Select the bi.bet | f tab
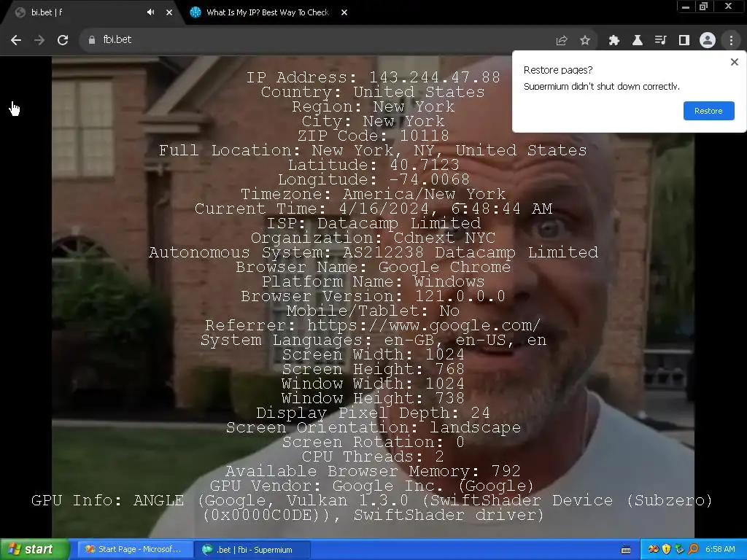This screenshot has height=560, width=747. (x=90, y=12)
